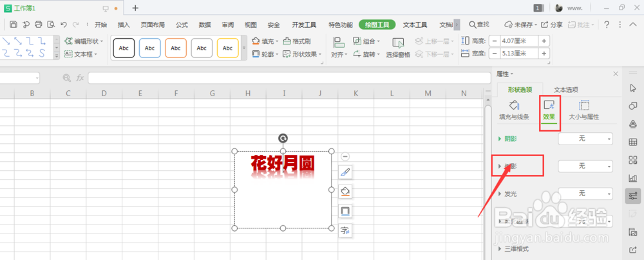
Task: Open the image icon in right sidebar
Action: pyautogui.click(x=633, y=232)
